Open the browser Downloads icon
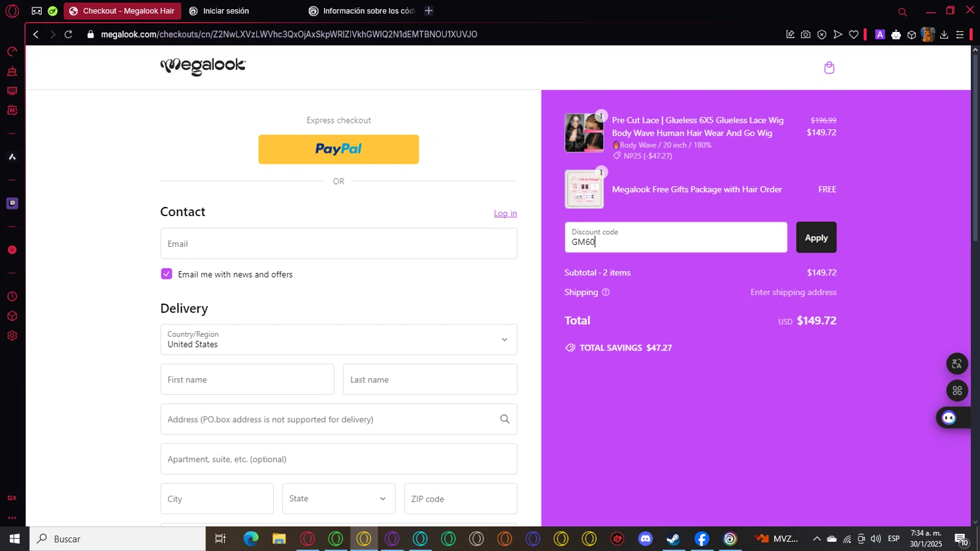The image size is (980, 551). (x=944, y=35)
